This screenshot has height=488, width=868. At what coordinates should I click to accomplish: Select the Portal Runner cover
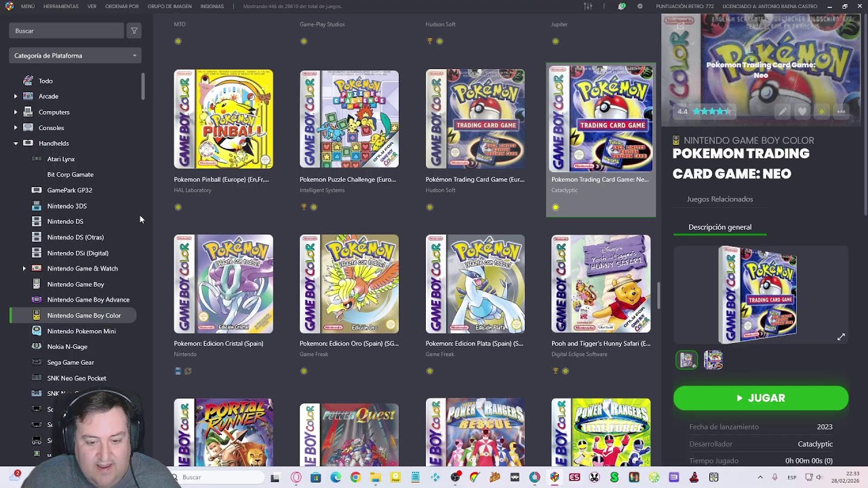(223, 432)
